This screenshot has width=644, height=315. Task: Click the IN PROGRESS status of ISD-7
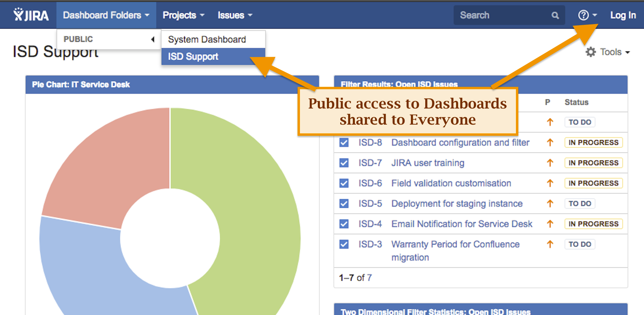click(593, 163)
